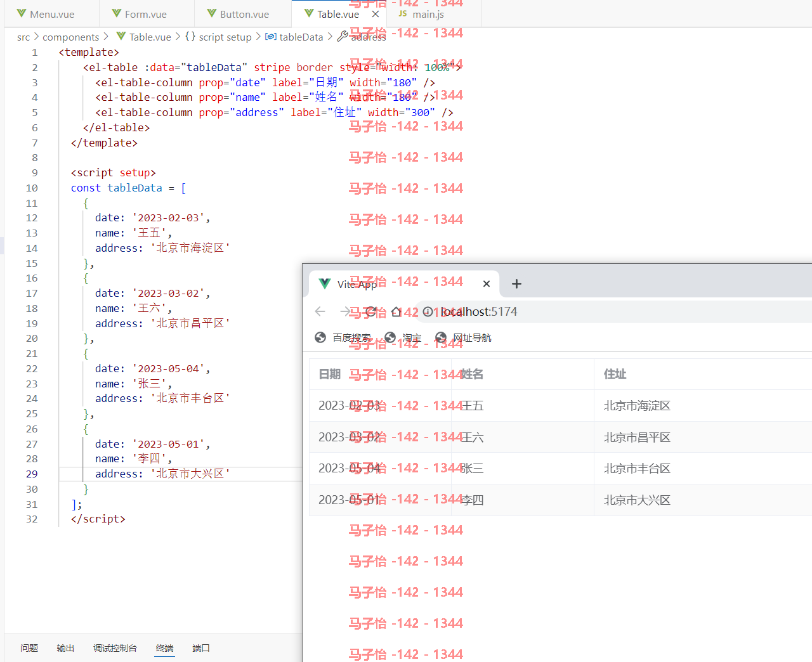This screenshot has width=812, height=662.
Task: Select the Table.vue editor tab
Action: pos(338,14)
